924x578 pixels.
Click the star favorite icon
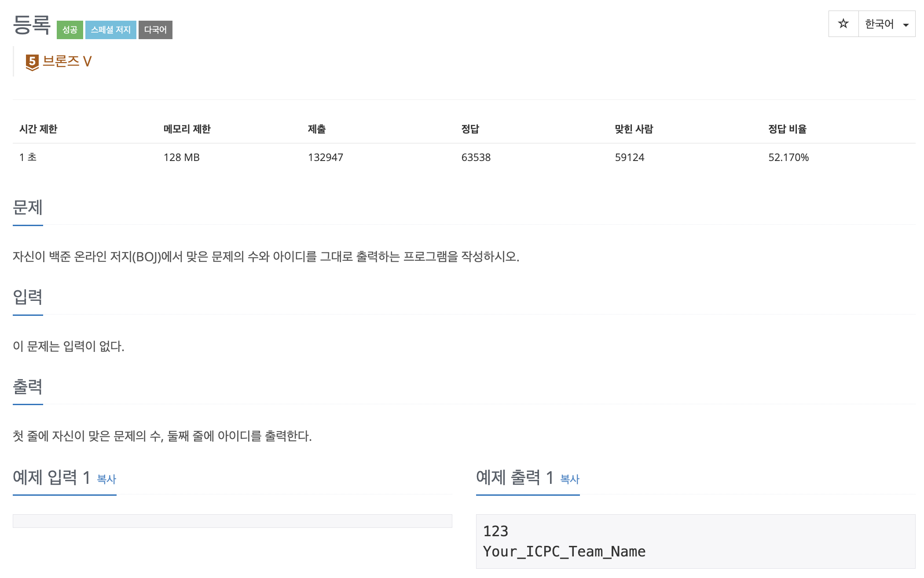click(843, 24)
